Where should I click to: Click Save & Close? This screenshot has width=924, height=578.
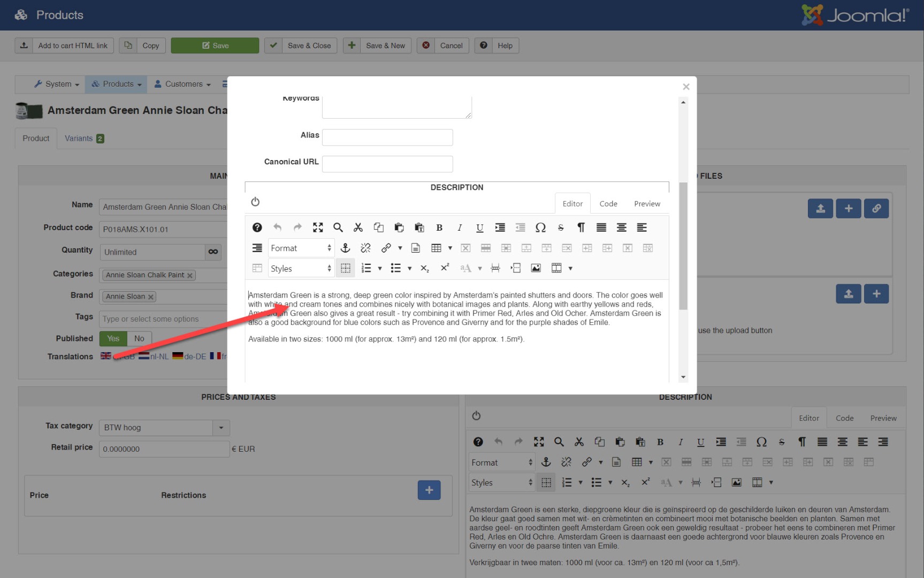(301, 45)
